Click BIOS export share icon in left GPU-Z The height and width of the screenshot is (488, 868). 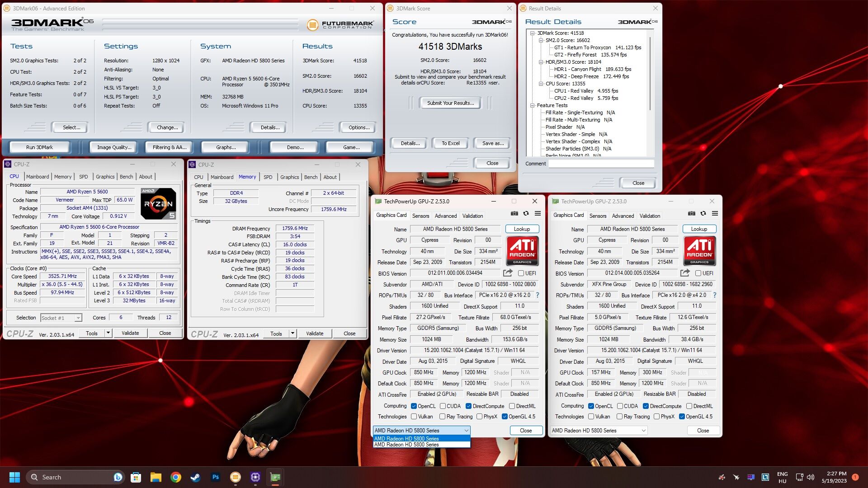tap(508, 273)
